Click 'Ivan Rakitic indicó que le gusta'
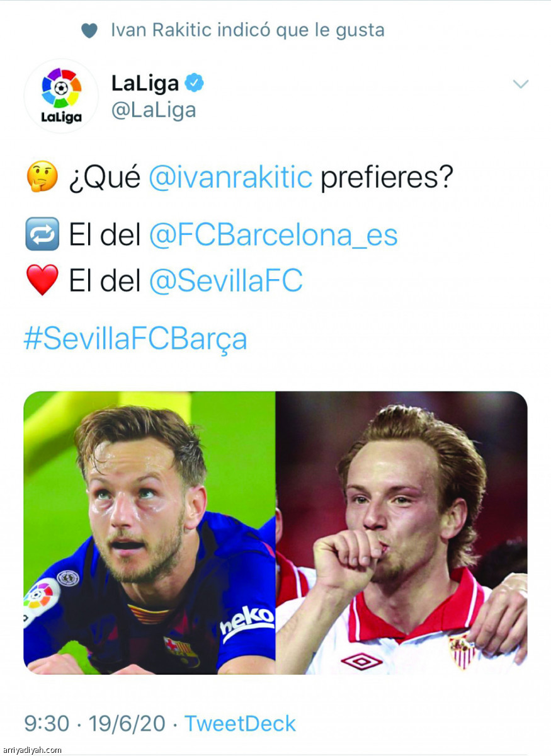This screenshot has height=756, width=551. (x=247, y=30)
